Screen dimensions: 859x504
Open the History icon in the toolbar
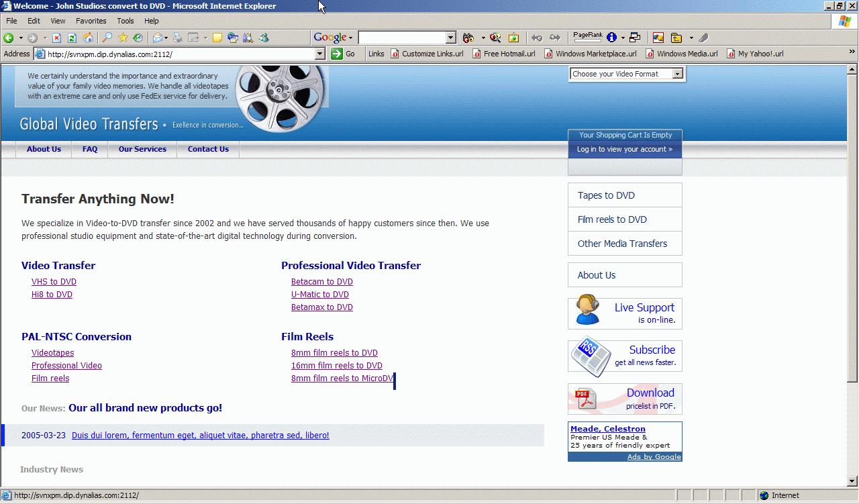pyautogui.click(x=138, y=38)
